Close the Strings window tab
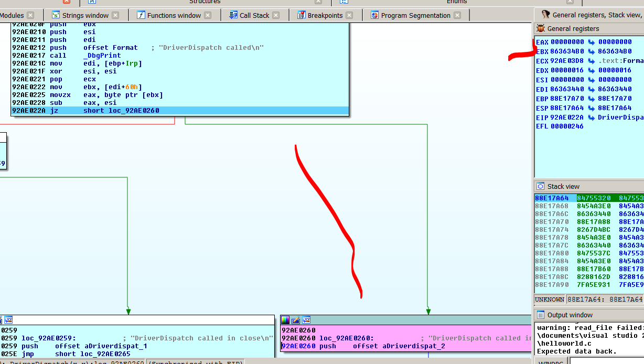644x364 pixels. [115, 15]
